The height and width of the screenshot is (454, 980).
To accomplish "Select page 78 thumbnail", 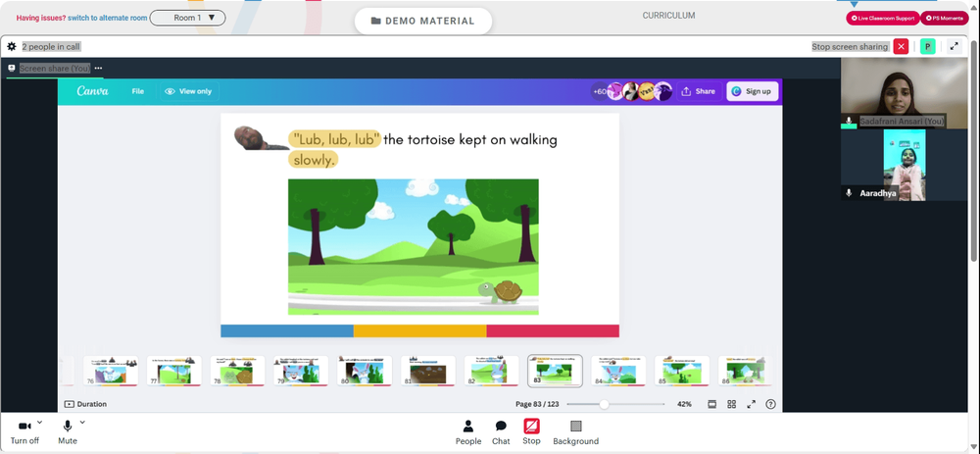I will [x=237, y=371].
